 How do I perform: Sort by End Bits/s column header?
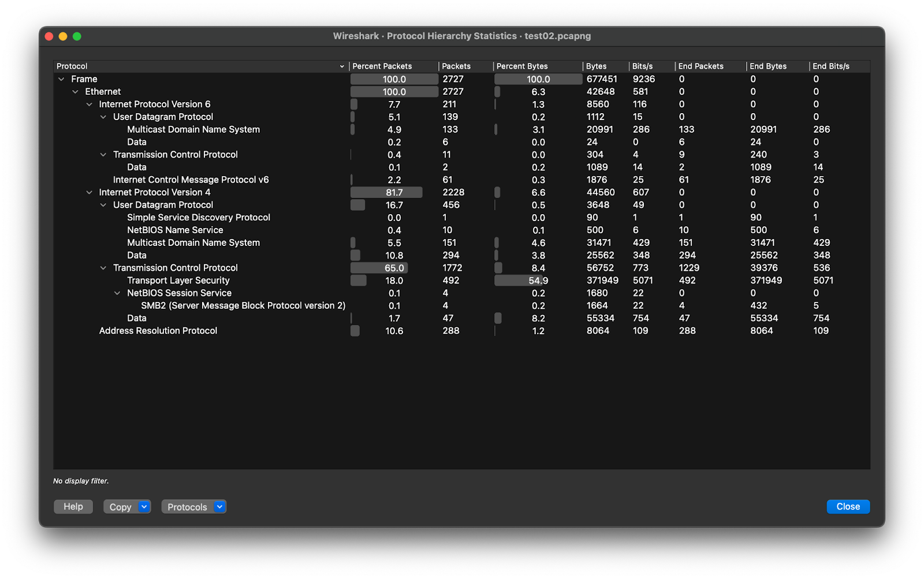(x=830, y=66)
